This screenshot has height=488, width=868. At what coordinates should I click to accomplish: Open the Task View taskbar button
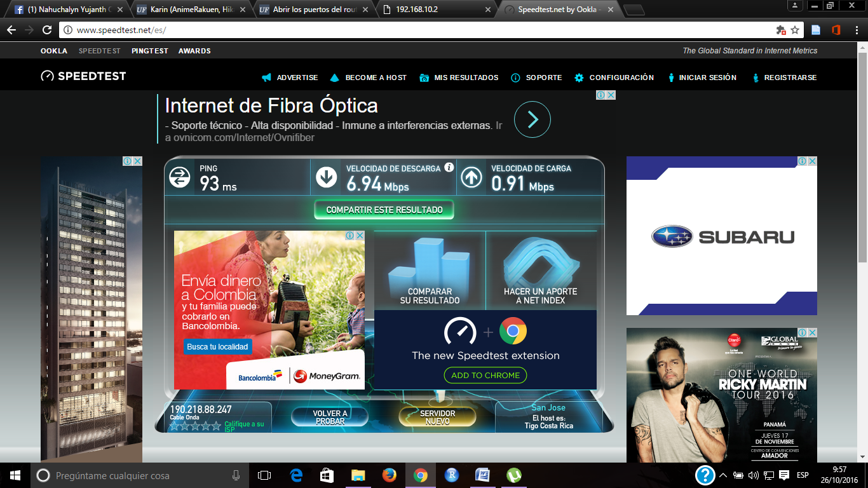pyautogui.click(x=264, y=475)
